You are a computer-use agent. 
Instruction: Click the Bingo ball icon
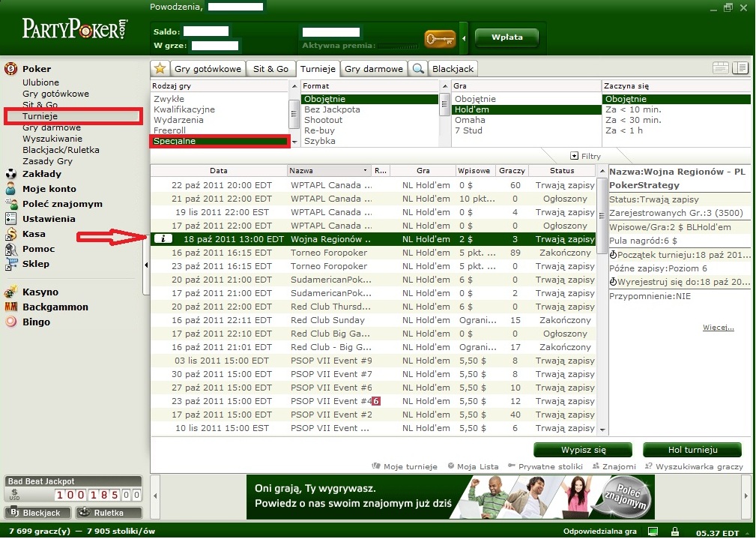10,322
